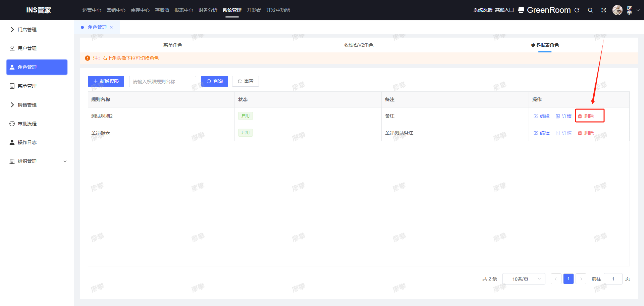
Task: Click the refresh icon beside GreenRoom
Action: (x=577, y=10)
